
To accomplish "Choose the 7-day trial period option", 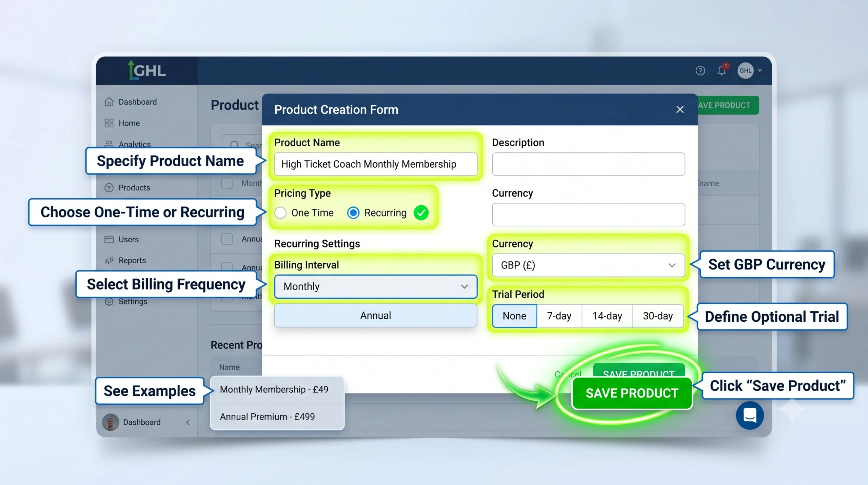I will (x=559, y=316).
